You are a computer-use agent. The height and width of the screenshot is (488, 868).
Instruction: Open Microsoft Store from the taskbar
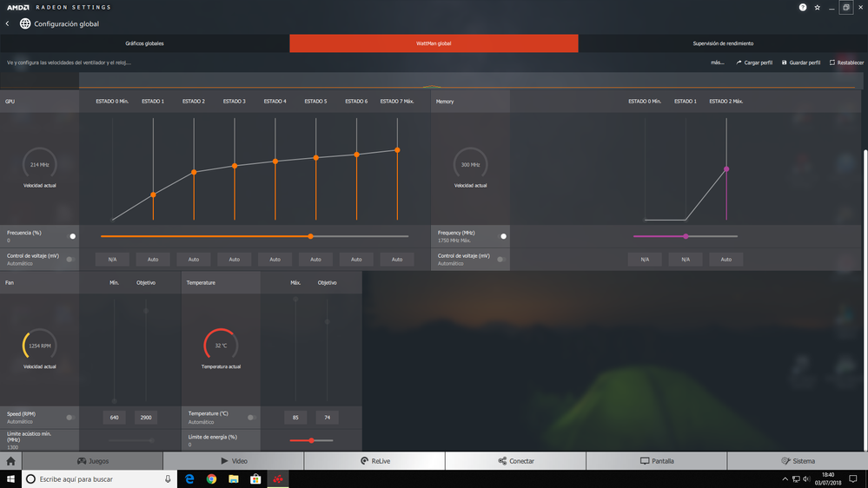(x=255, y=479)
